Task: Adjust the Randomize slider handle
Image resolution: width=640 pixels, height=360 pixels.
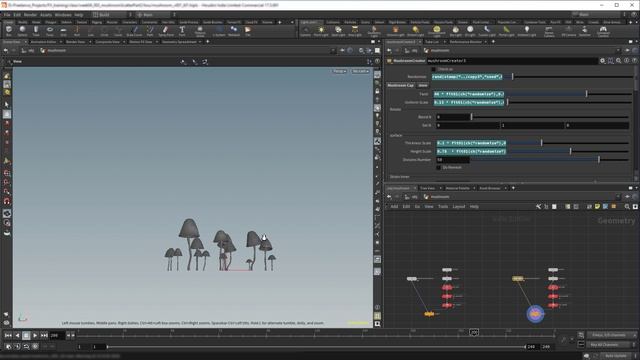Action: click(x=513, y=77)
